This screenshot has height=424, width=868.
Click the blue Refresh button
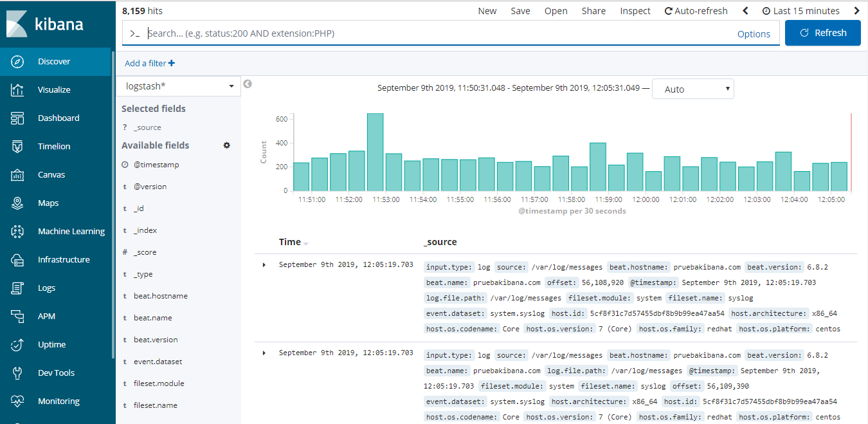coord(823,33)
